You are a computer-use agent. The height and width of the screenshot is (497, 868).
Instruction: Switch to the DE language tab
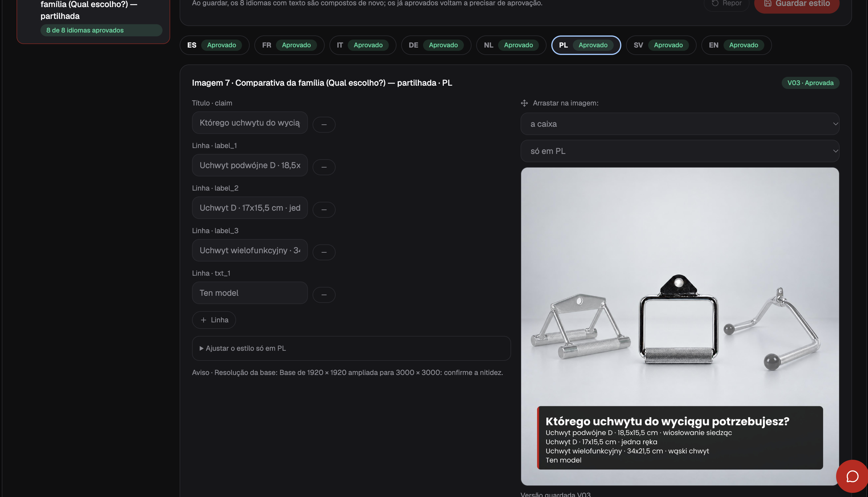[x=436, y=45]
